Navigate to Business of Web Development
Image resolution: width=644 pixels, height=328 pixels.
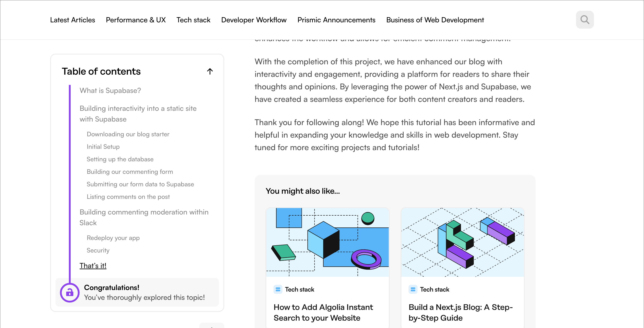pos(435,20)
